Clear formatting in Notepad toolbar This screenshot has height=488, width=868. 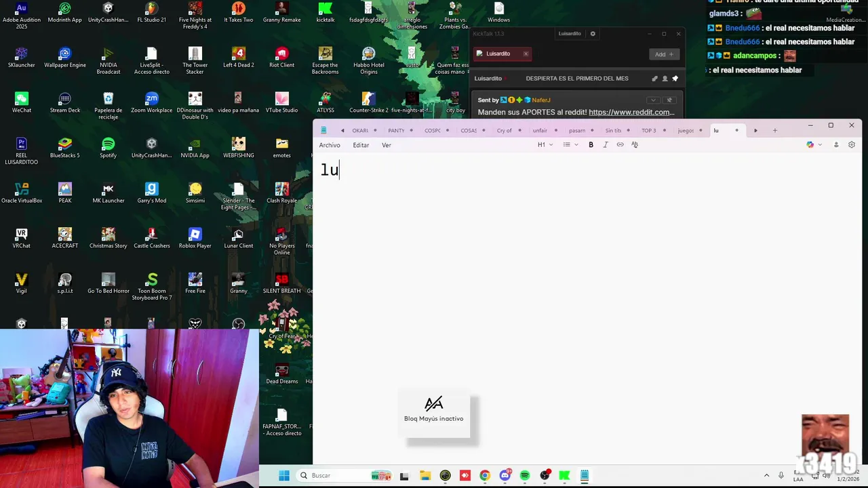635,144
